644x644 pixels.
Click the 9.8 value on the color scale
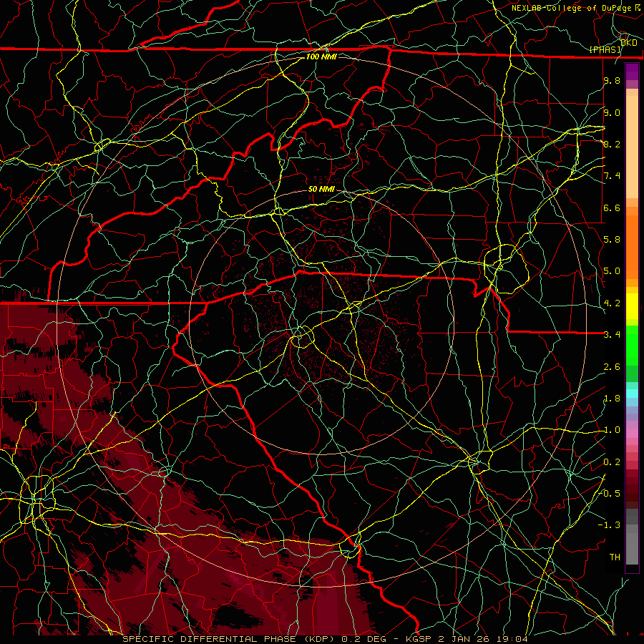[x=612, y=80]
